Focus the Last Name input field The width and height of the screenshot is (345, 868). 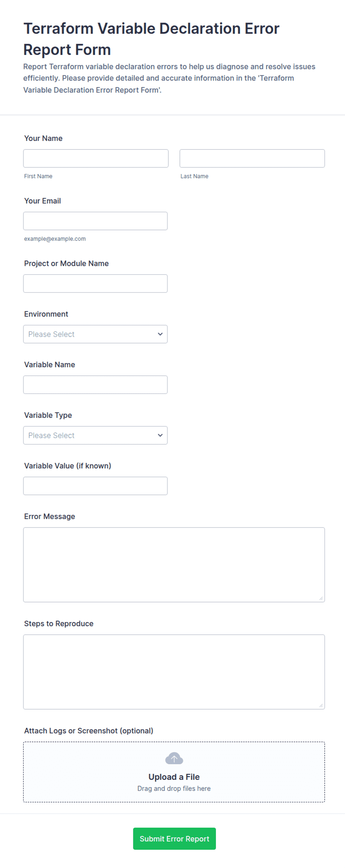252,158
